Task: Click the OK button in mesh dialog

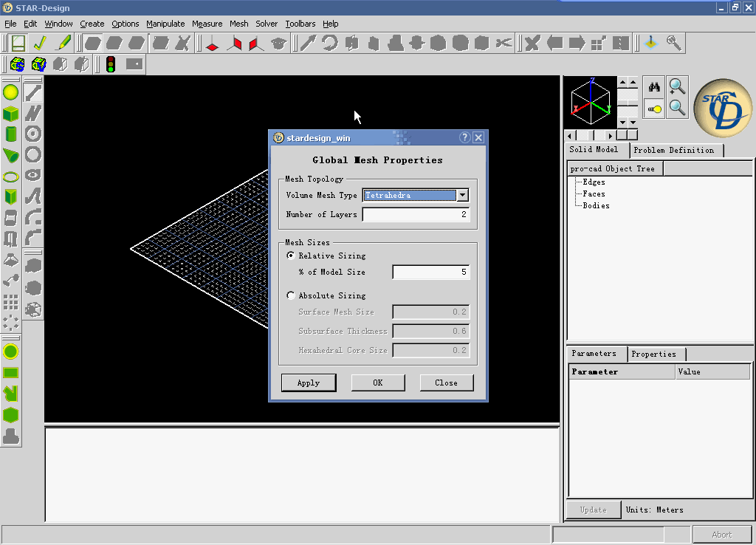Action: coord(378,383)
